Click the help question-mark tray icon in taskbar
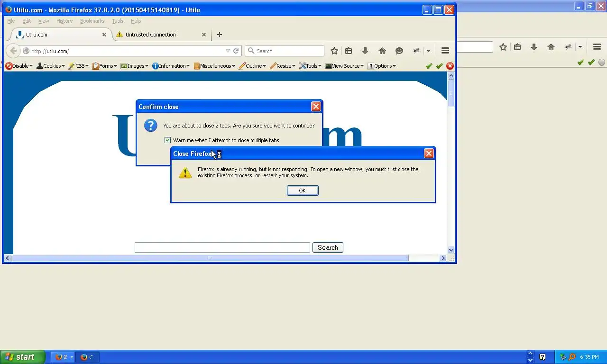The height and width of the screenshot is (364, 607). [543, 357]
